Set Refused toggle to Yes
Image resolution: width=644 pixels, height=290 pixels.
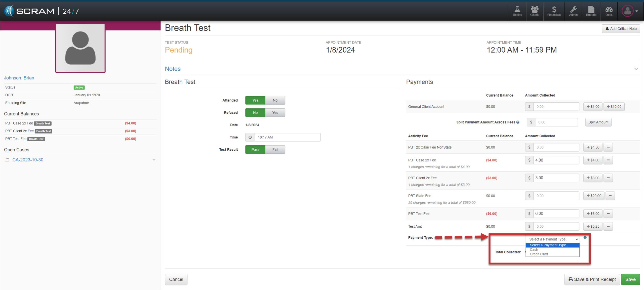[x=275, y=113]
